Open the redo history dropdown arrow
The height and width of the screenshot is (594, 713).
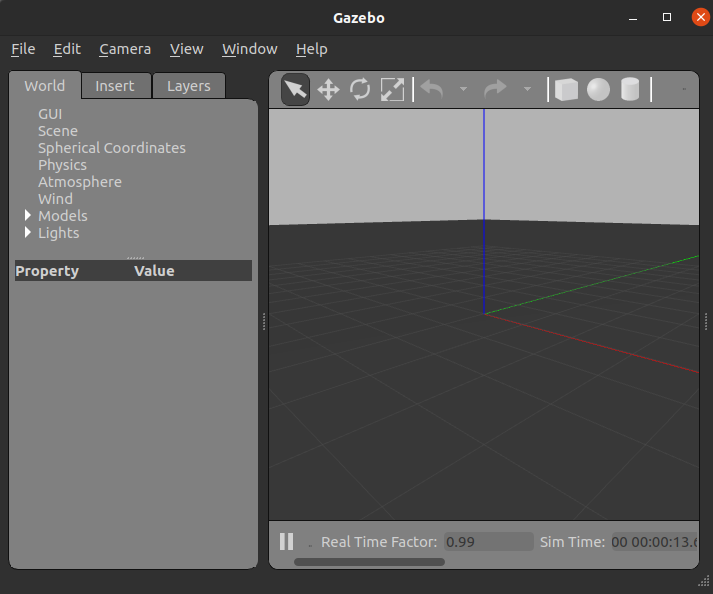coord(527,90)
